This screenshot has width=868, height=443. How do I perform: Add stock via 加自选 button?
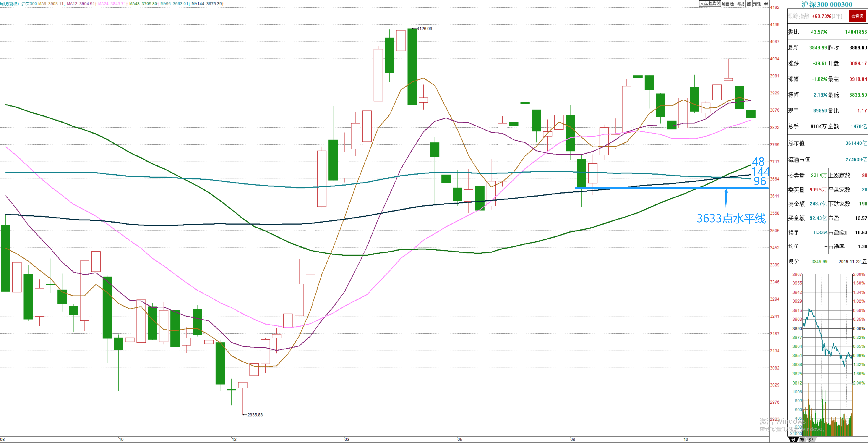727,4
